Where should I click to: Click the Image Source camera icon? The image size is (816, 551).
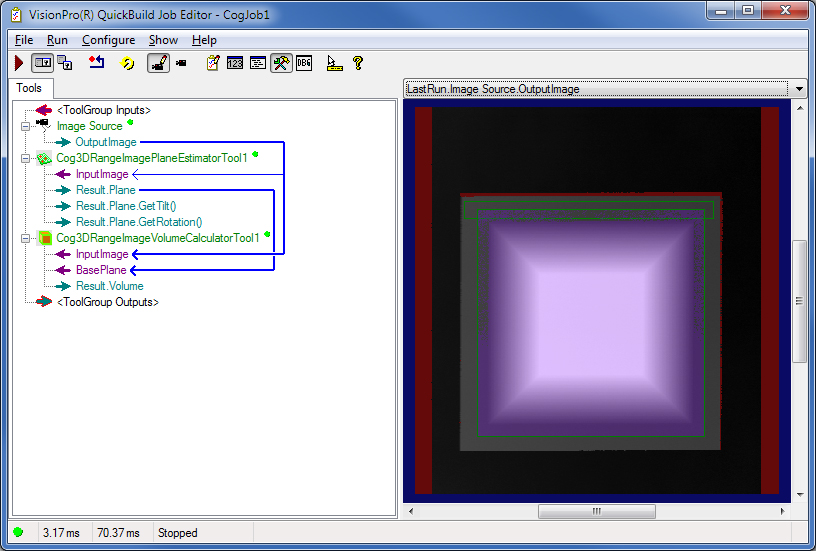tap(43, 125)
